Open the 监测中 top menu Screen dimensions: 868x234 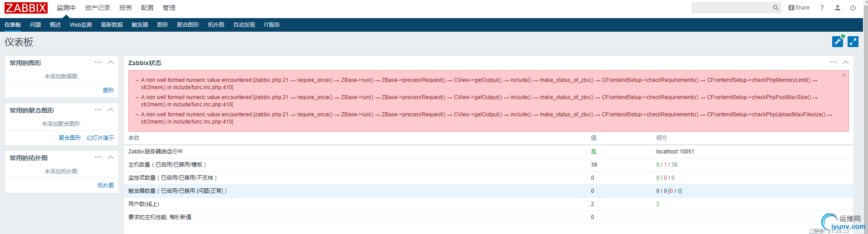point(66,8)
